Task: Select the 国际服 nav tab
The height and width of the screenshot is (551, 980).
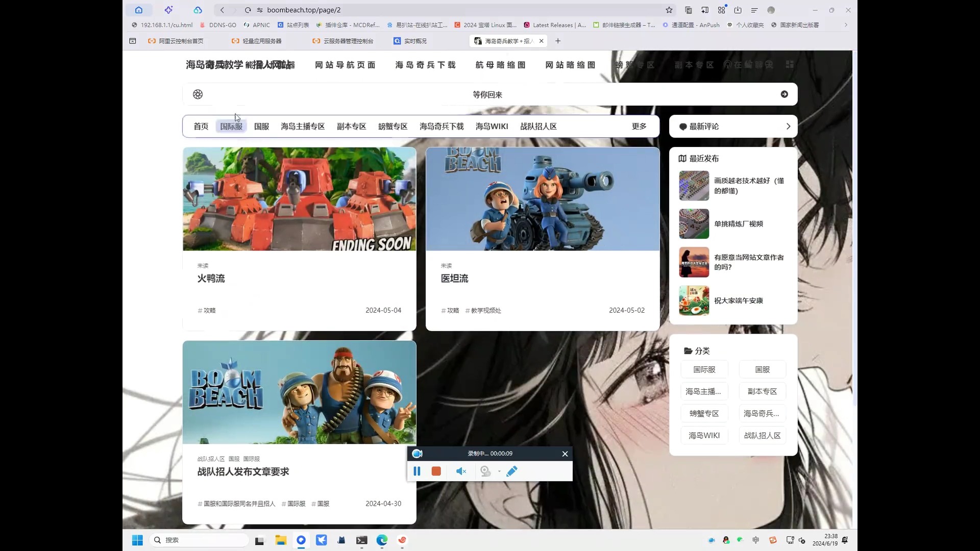Action: tap(231, 127)
